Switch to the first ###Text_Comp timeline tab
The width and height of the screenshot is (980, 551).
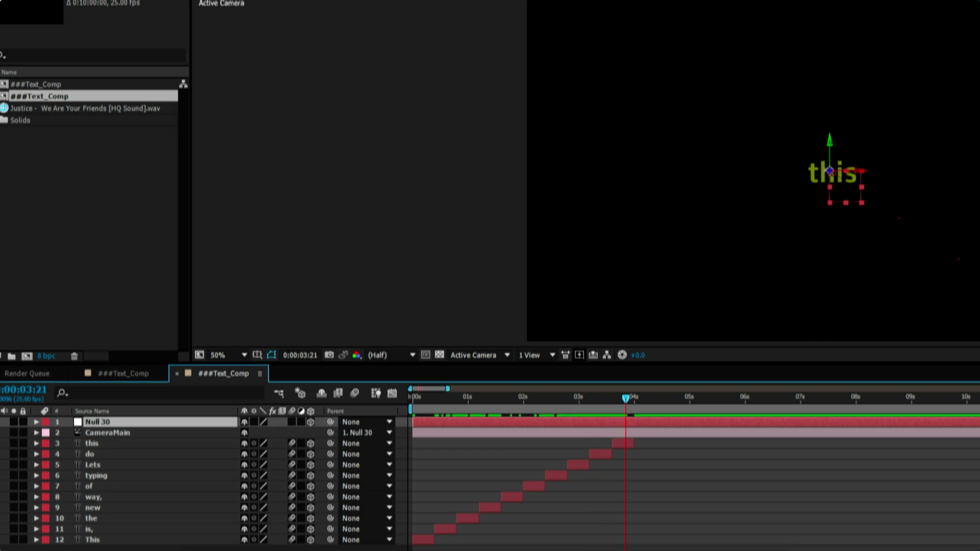point(122,373)
